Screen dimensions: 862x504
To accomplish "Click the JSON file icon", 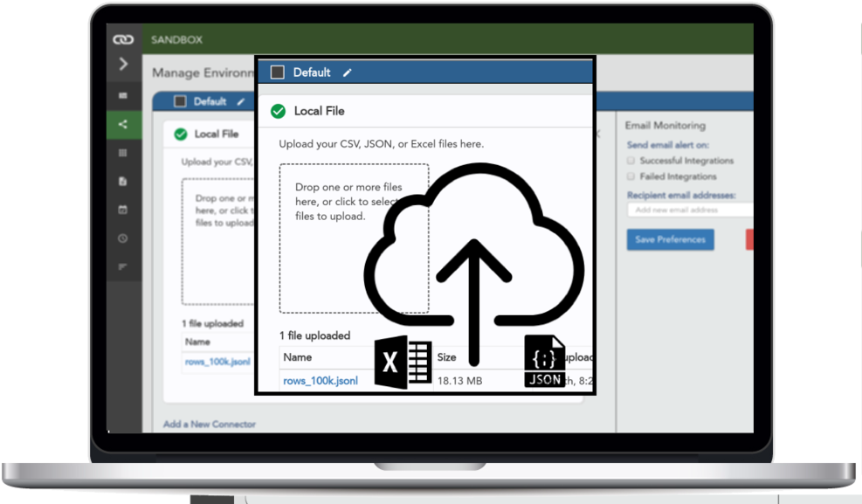I will pos(545,362).
